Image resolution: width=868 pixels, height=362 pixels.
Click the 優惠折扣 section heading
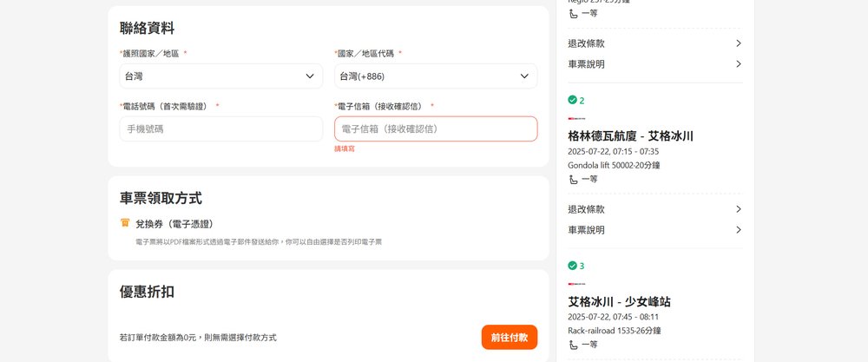pyautogui.click(x=148, y=292)
